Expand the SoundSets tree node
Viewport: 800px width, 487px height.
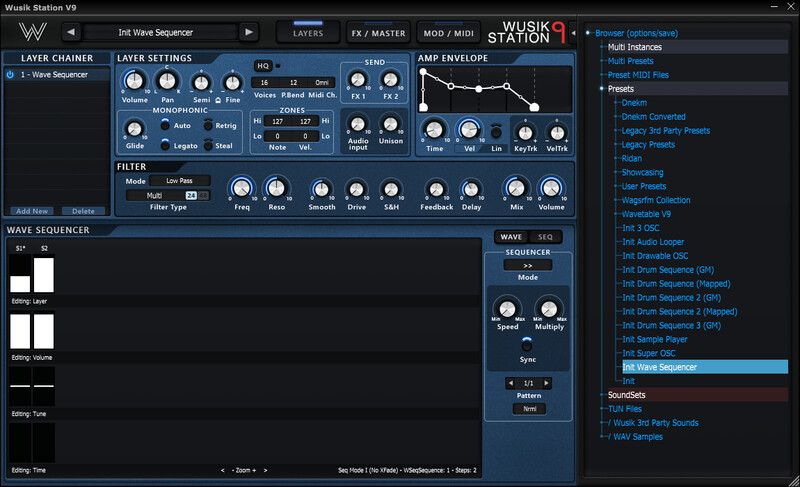(603, 395)
